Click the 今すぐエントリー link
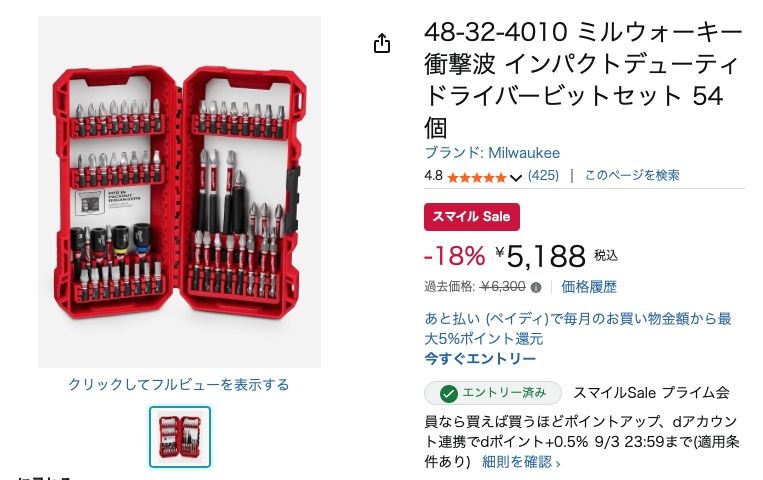Viewport: 763px width, 480px height. [480, 359]
